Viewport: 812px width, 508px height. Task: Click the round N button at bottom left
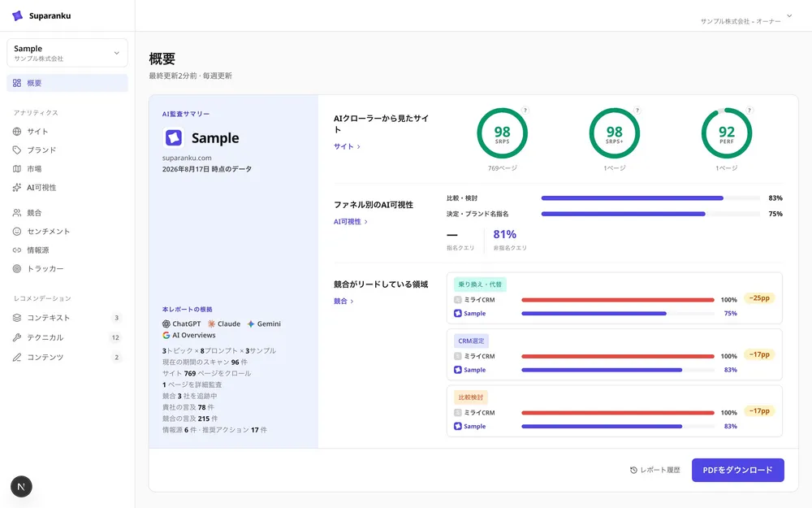(21, 487)
